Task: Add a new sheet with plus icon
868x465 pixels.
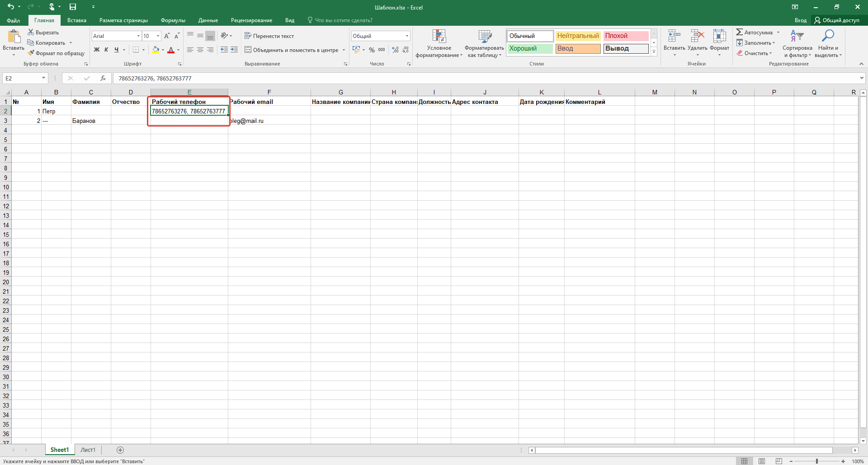Action: [120, 450]
